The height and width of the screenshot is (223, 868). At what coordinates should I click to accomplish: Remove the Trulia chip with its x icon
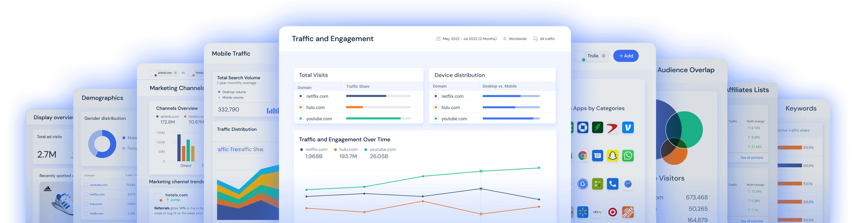(604, 56)
